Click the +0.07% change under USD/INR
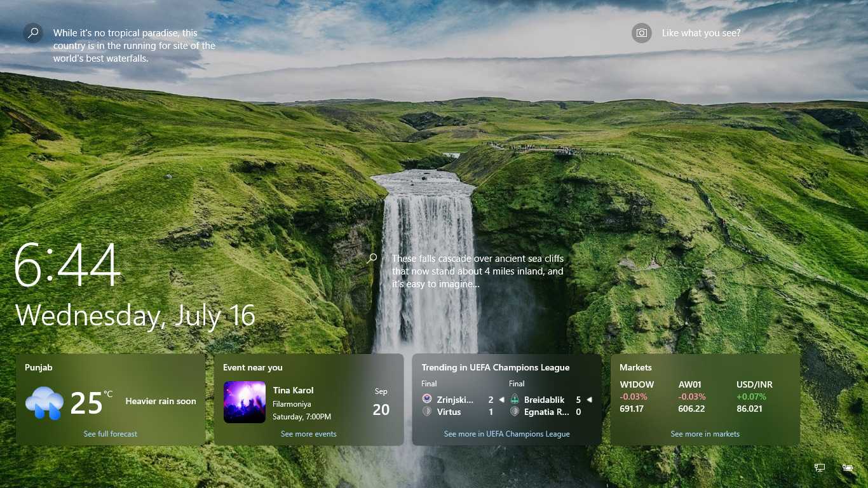Image resolution: width=868 pixels, height=488 pixels. pos(752,396)
